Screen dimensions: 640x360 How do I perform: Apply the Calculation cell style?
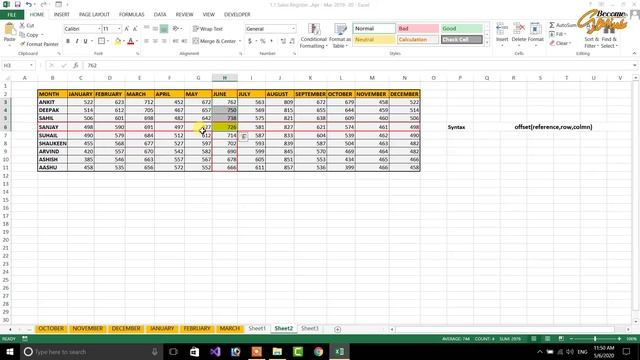tap(418, 40)
